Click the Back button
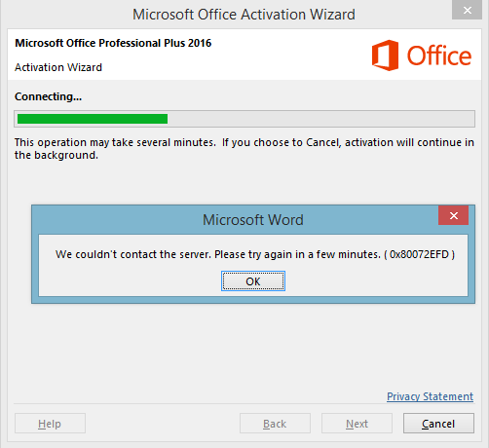This screenshot has width=489, height=448. [x=275, y=424]
